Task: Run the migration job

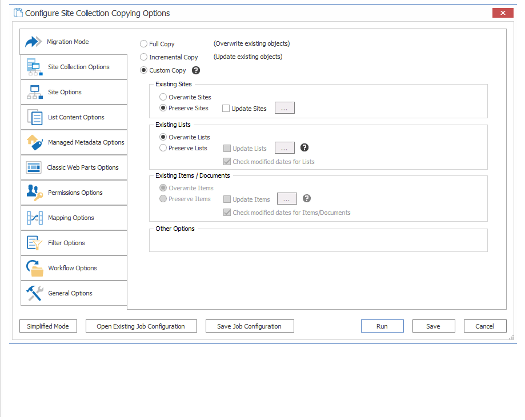Action: (x=382, y=326)
